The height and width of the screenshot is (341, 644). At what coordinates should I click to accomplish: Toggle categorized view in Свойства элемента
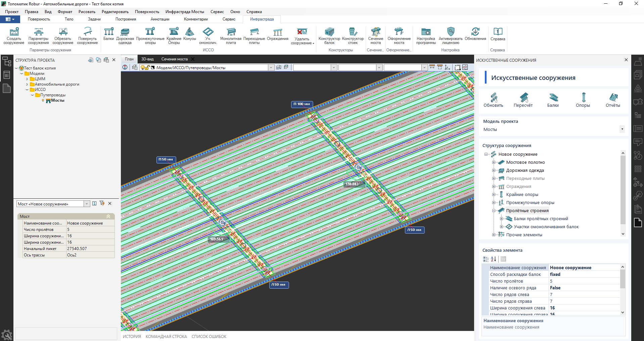pyautogui.click(x=486, y=259)
